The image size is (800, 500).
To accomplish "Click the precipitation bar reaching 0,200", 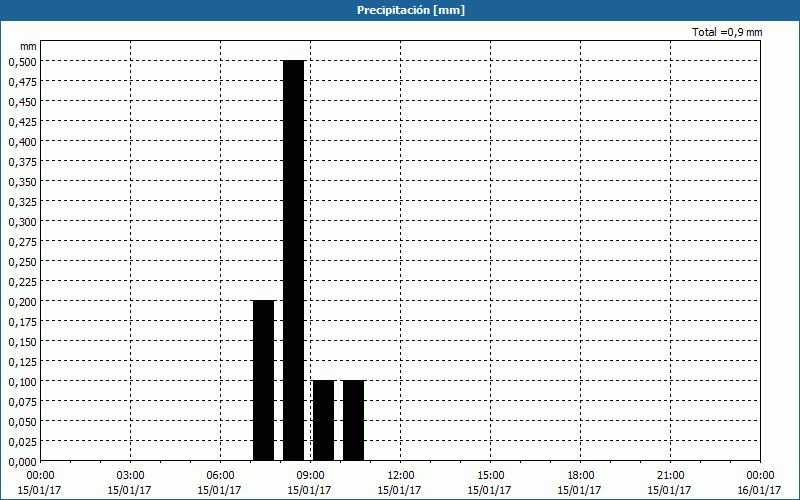I will point(264,381).
